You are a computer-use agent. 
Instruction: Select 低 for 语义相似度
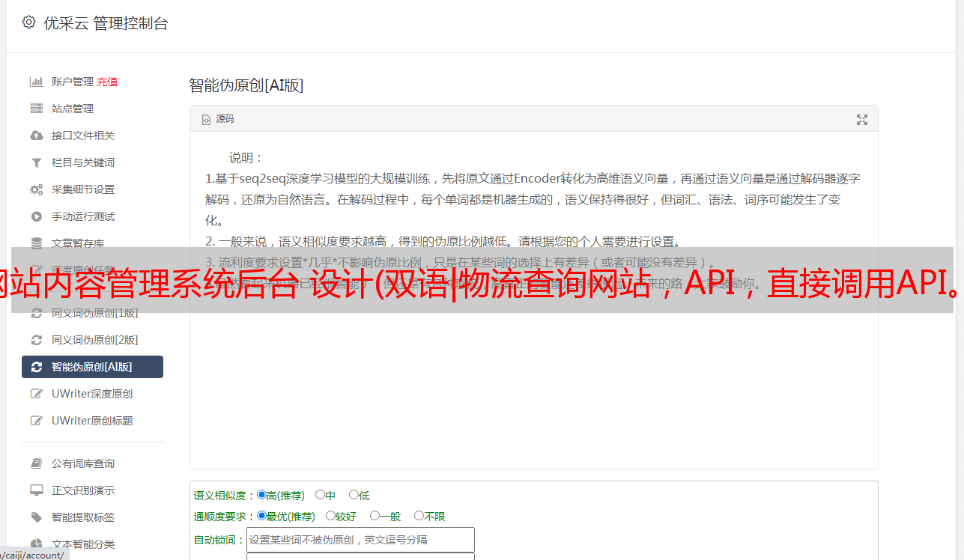[354, 495]
